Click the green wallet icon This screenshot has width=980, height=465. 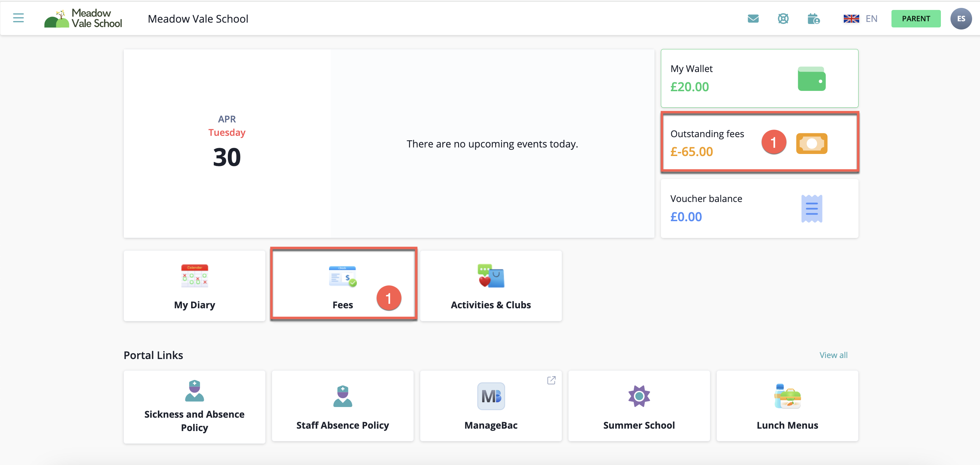click(812, 79)
